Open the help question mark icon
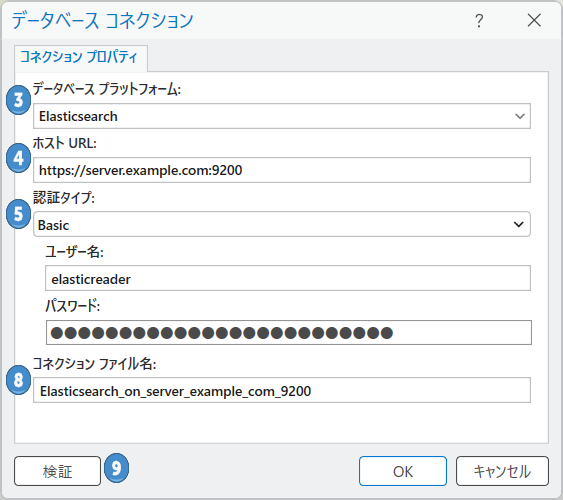 pyautogui.click(x=479, y=21)
